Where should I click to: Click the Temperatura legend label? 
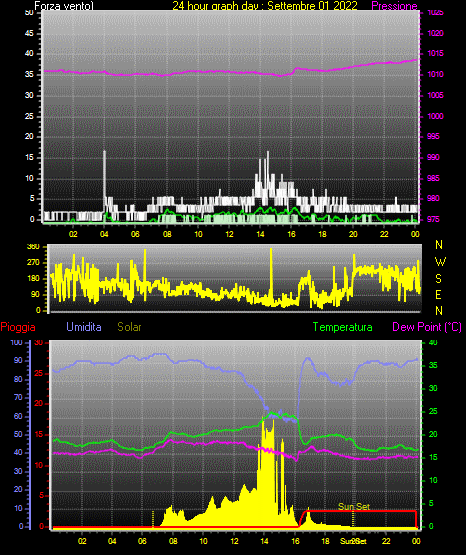point(342,327)
